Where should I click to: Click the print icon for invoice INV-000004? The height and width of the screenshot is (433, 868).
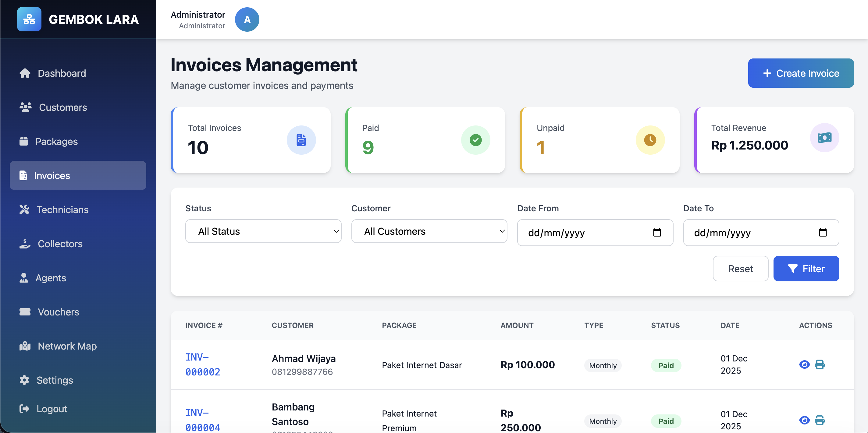pos(820,420)
